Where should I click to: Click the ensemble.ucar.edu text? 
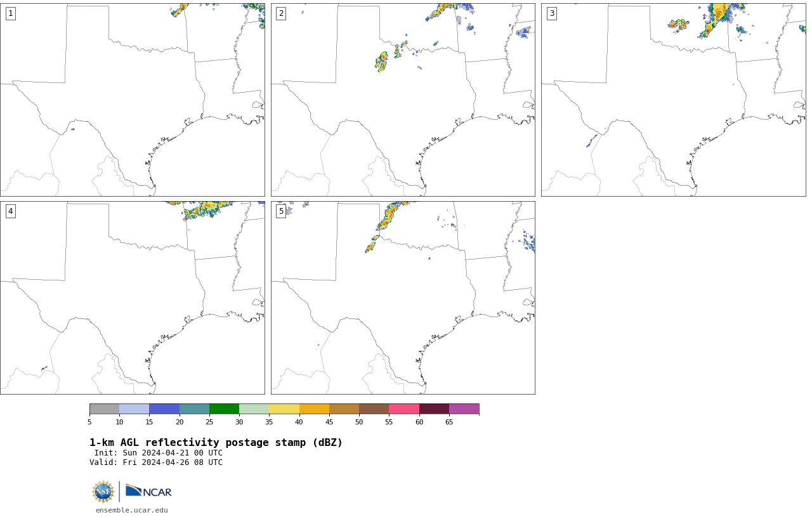tap(132, 510)
